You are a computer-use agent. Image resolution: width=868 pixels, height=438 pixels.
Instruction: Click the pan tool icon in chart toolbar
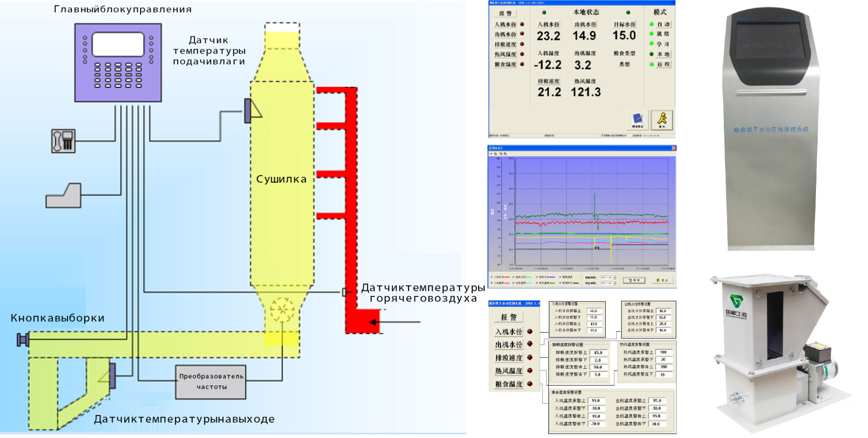point(495,154)
